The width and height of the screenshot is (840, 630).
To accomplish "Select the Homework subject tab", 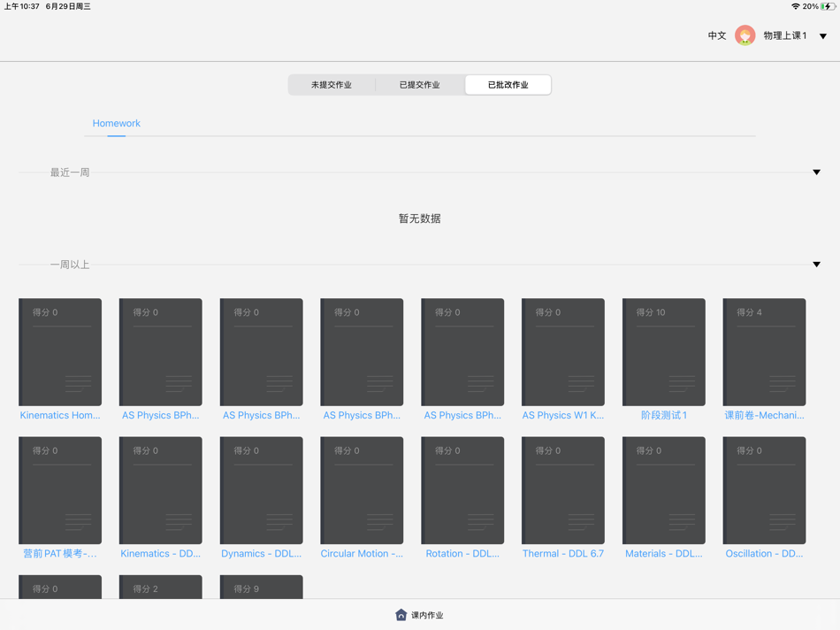I will 116,123.
